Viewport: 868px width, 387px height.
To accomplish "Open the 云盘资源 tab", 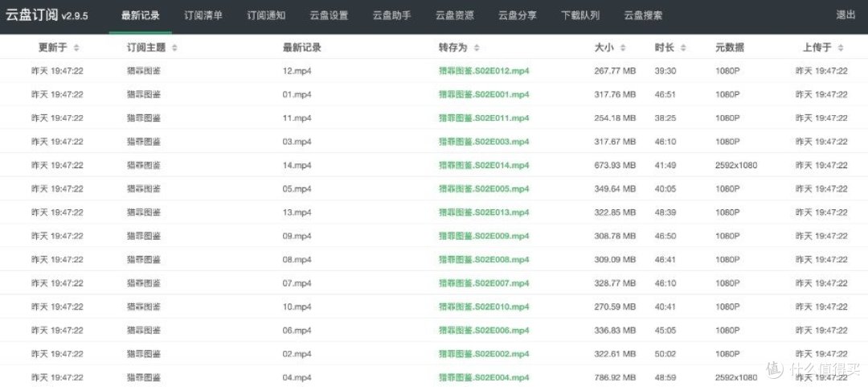I will (454, 15).
